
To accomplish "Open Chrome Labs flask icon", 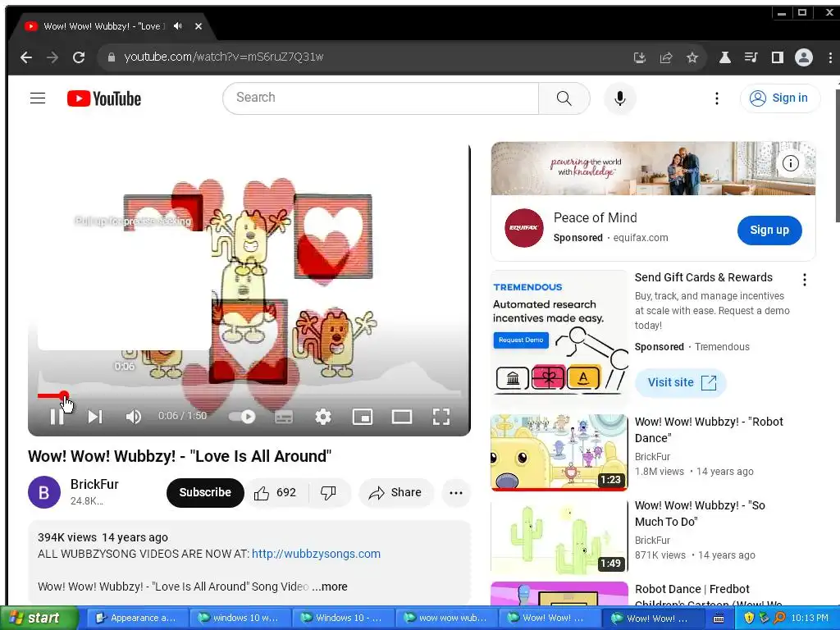I will tap(725, 57).
